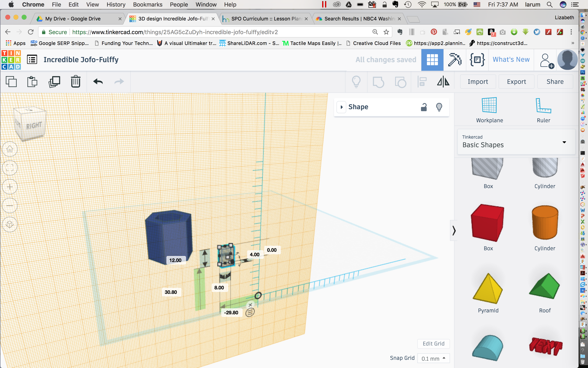This screenshot has height=368, width=588.
Task: Click the 12.00 dimension label
Action: (175, 260)
